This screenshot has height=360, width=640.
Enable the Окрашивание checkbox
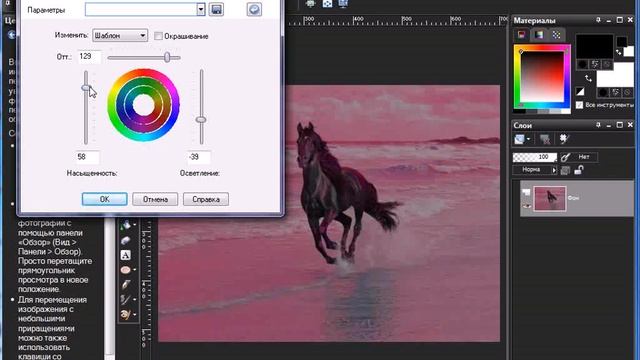pyautogui.click(x=158, y=36)
